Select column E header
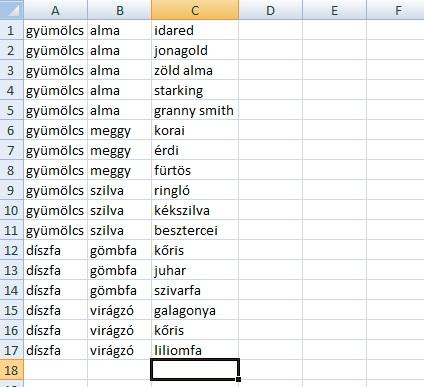424x387 pixels. (334, 10)
